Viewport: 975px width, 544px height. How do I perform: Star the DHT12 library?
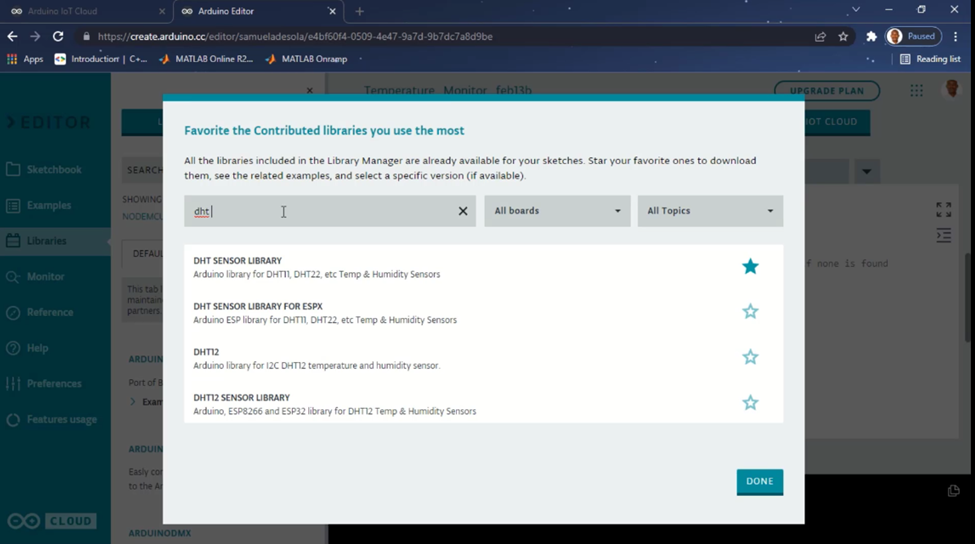(x=750, y=357)
